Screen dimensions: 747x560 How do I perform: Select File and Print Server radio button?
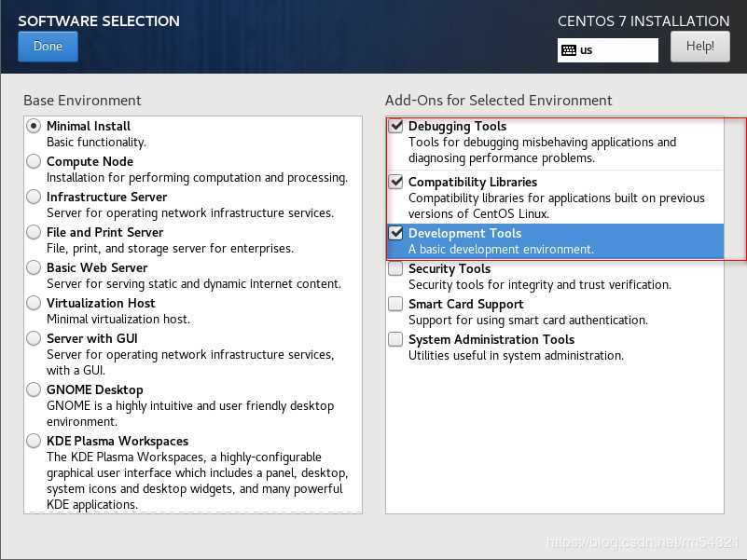(x=34, y=232)
